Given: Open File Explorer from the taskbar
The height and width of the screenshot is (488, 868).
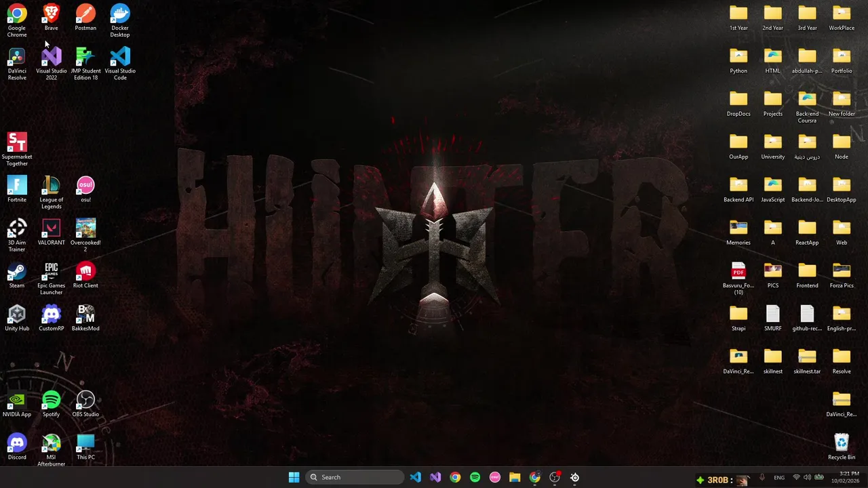Looking at the screenshot, I should pos(515,477).
